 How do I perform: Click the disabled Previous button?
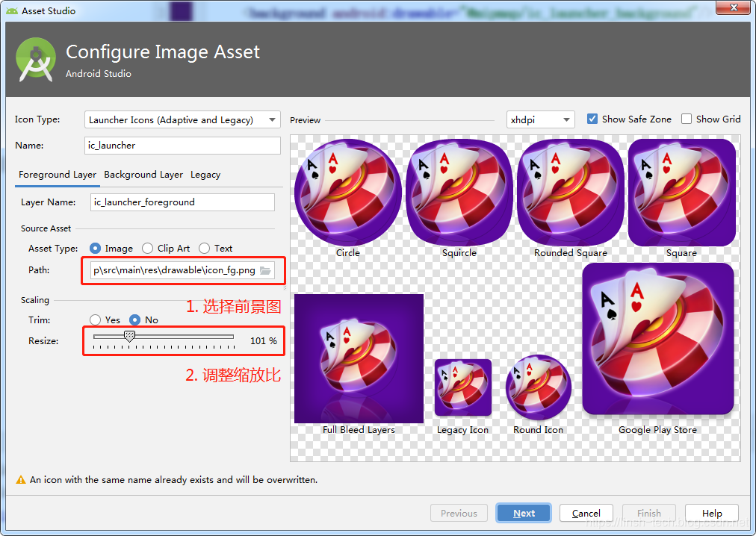459,514
